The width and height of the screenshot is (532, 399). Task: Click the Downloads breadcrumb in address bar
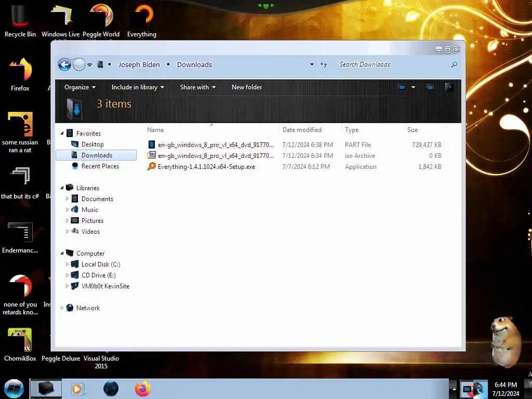[194, 64]
